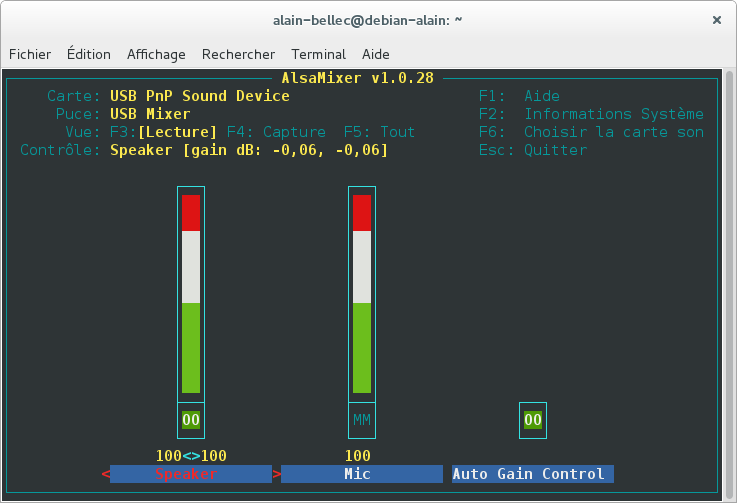Click the 100<>100 Speaker level value
737x503 pixels.
(x=191, y=456)
